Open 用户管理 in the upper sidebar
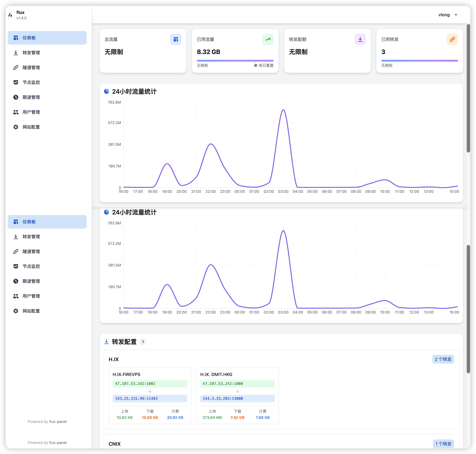This screenshot has height=454, width=476. point(31,112)
